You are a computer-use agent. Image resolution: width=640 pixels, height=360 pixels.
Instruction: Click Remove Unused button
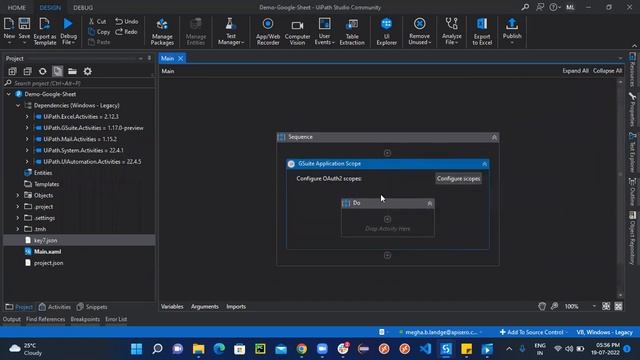[419, 31]
